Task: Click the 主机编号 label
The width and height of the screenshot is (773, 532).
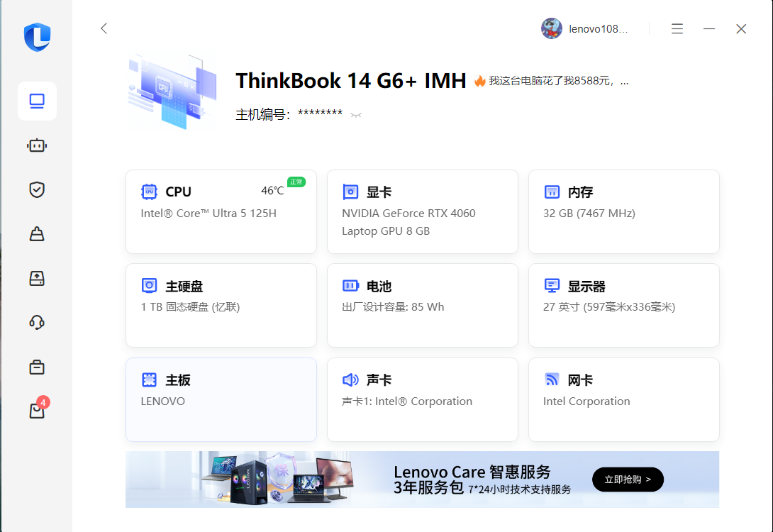Action: (262, 115)
